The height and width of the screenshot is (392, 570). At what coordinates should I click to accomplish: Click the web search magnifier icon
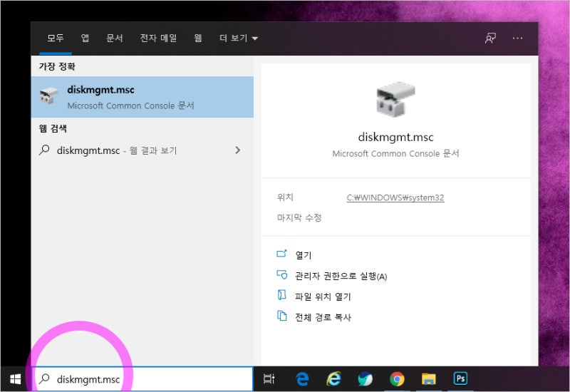click(x=44, y=150)
